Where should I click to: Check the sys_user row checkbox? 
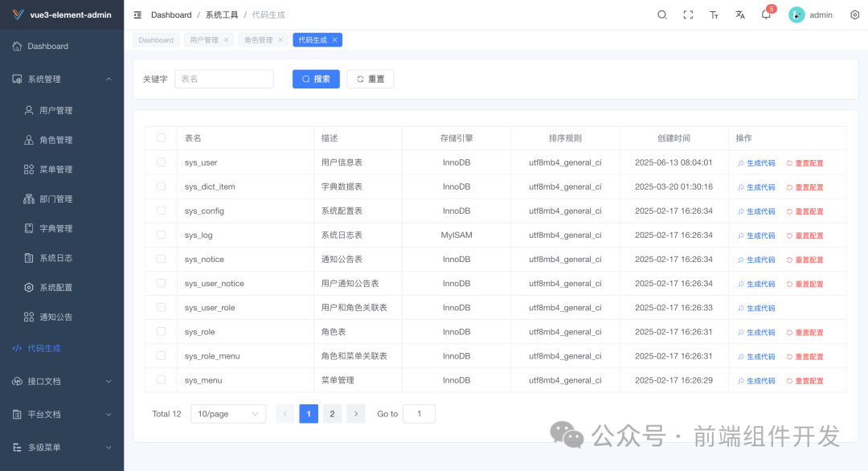[x=162, y=162]
